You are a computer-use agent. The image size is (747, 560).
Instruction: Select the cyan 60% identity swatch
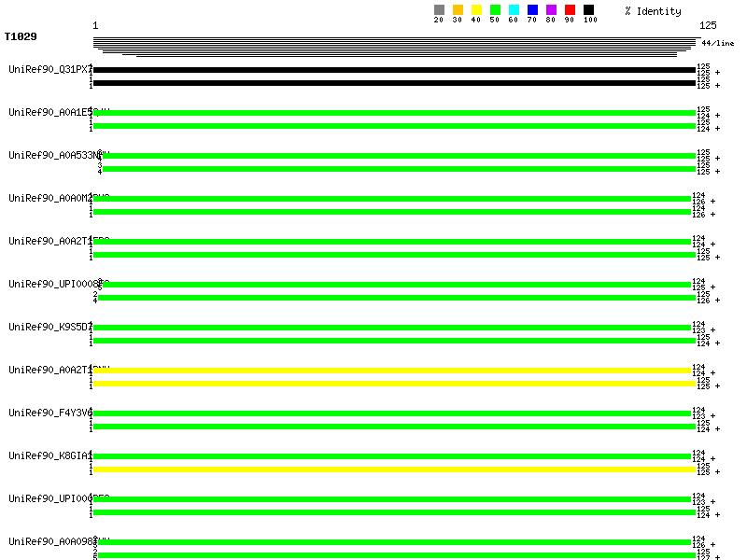tap(514, 10)
